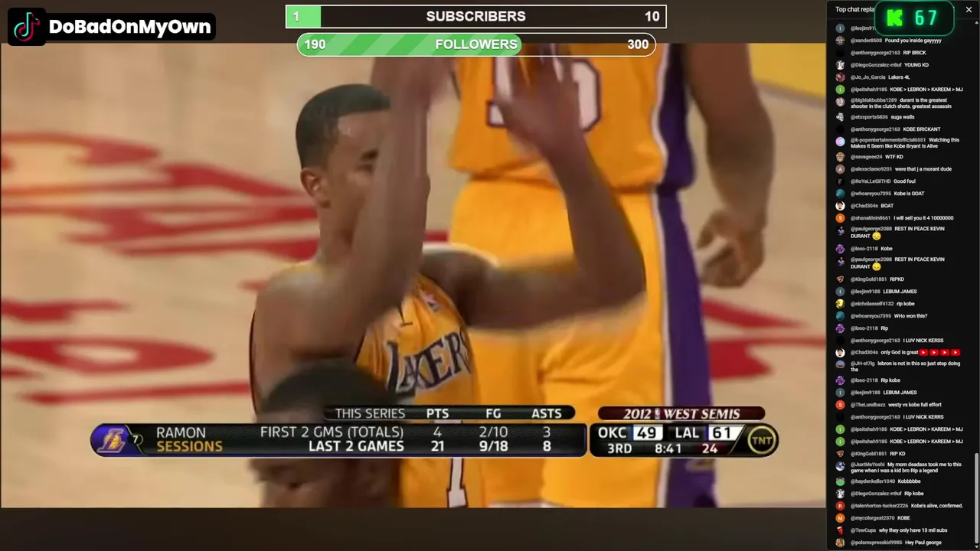The height and width of the screenshot is (551, 980).
Task: Click the LAL 61 score on scoreboard
Action: [704, 433]
